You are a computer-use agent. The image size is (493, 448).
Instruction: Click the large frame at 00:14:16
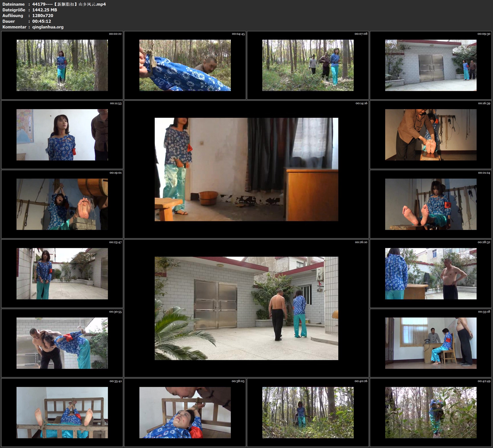pos(246,169)
